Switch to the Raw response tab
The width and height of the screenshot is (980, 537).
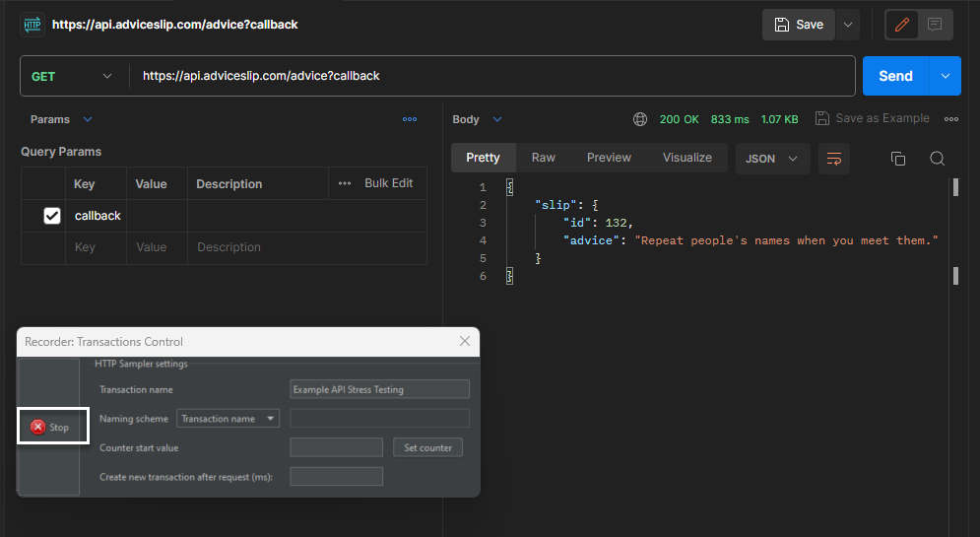click(x=543, y=158)
